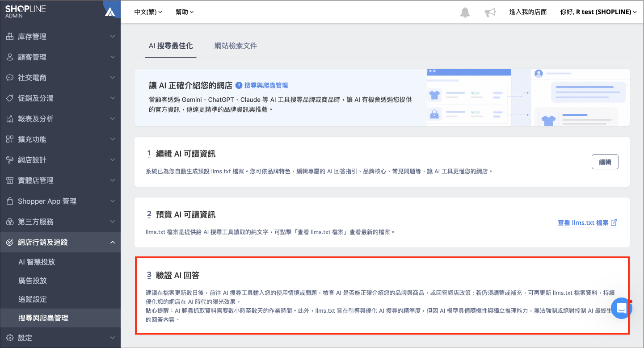Collapse the 網店行銷及追蹤 menu chevron
This screenshot has height=348, width=644.
tap(113, 242)
